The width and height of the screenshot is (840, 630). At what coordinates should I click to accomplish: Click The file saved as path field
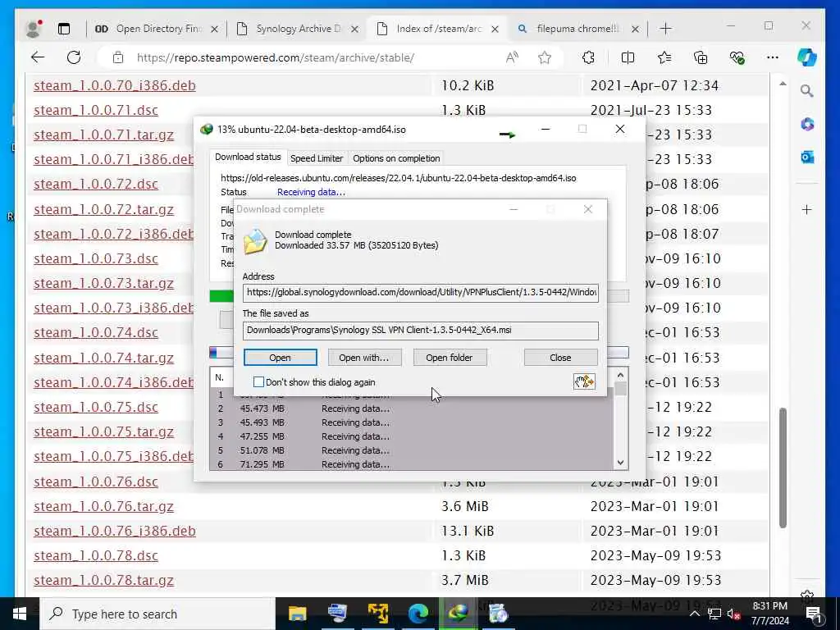coord(421,331)
